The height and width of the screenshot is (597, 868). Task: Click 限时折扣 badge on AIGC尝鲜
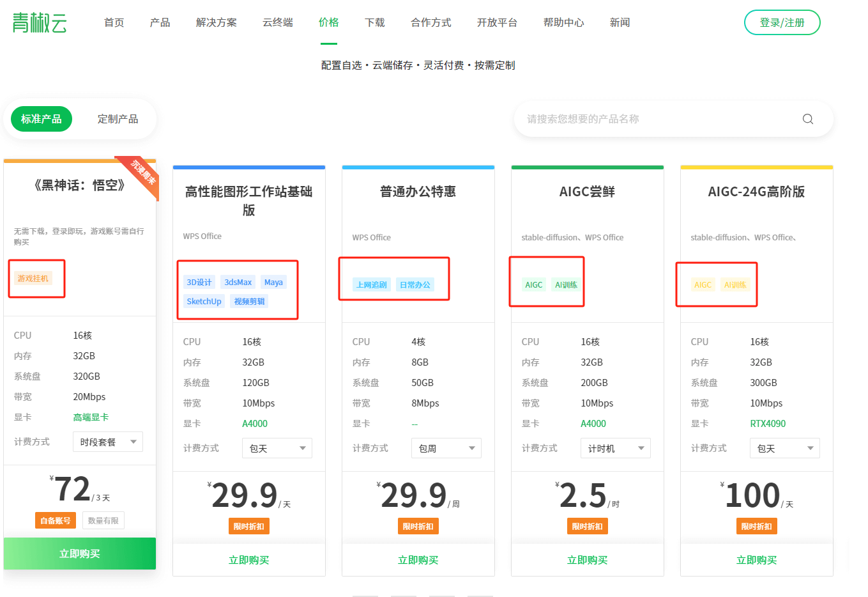(x=588, y=526)
